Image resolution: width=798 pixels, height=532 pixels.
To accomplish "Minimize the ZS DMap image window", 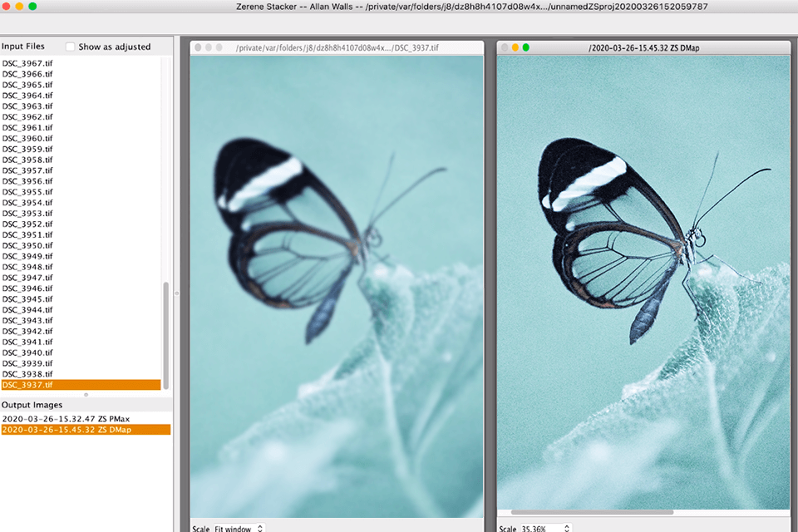I will pos(515,47).
